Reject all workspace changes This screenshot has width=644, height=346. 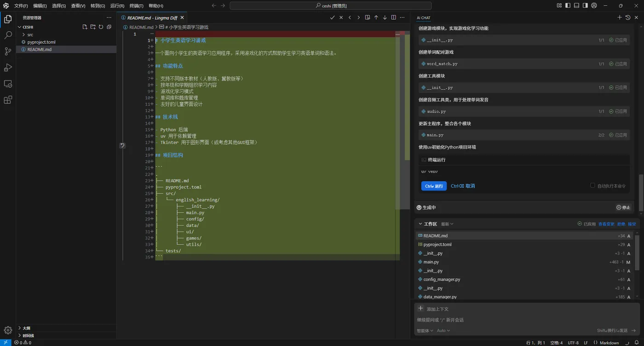[621, 224]
